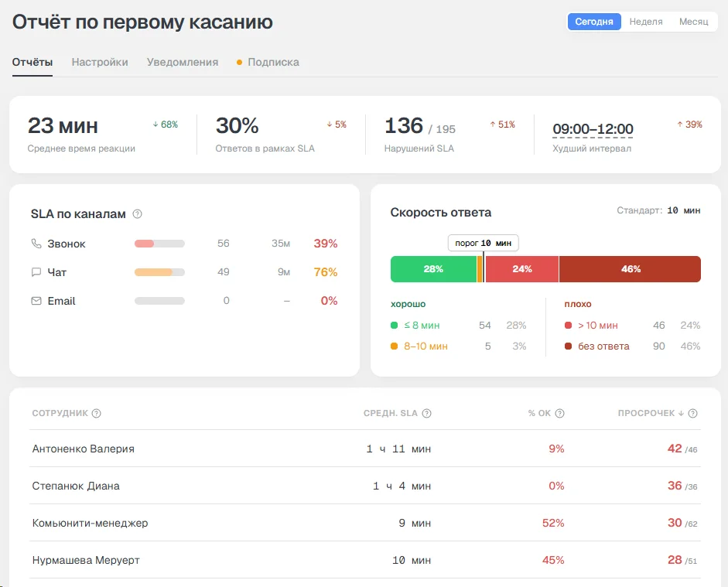Click 36 /36 overdue count for Степанюк
Screen dimensions: 728x587
point(682,486)
